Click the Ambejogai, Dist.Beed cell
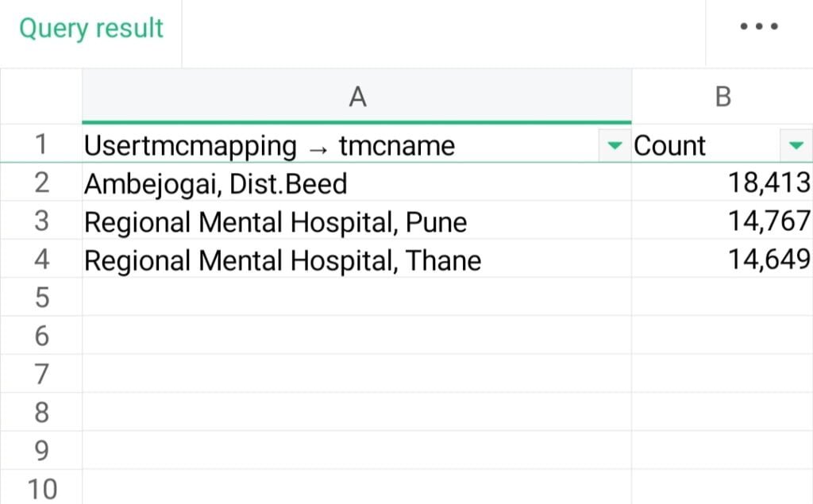The height and width of the screenshot is (504, 813). 356,182
